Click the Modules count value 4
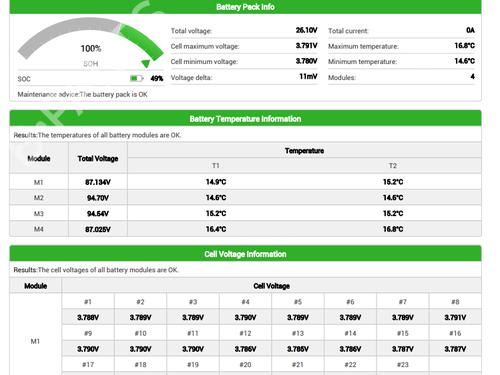 [x=472, y=77]
